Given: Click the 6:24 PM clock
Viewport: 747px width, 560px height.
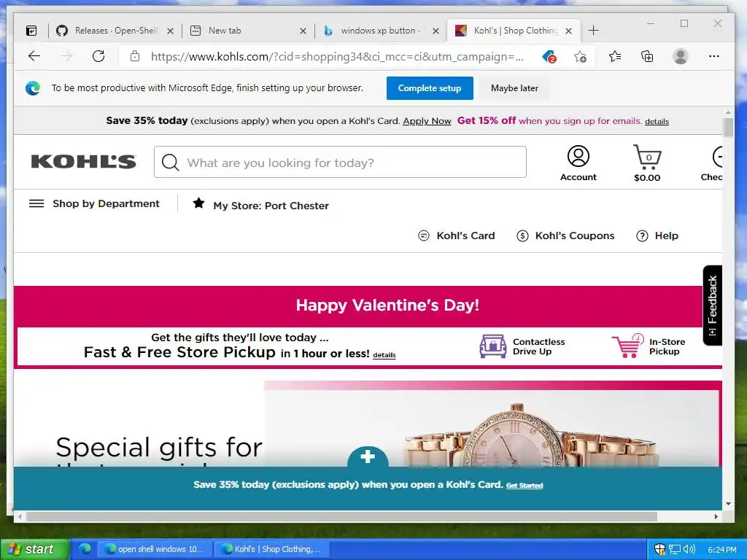Looking at the screenshot, I should pos(721,550).
